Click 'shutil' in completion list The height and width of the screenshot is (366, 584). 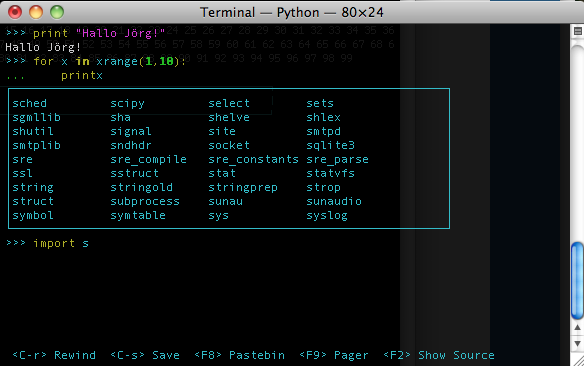click(x=33, y=131)
